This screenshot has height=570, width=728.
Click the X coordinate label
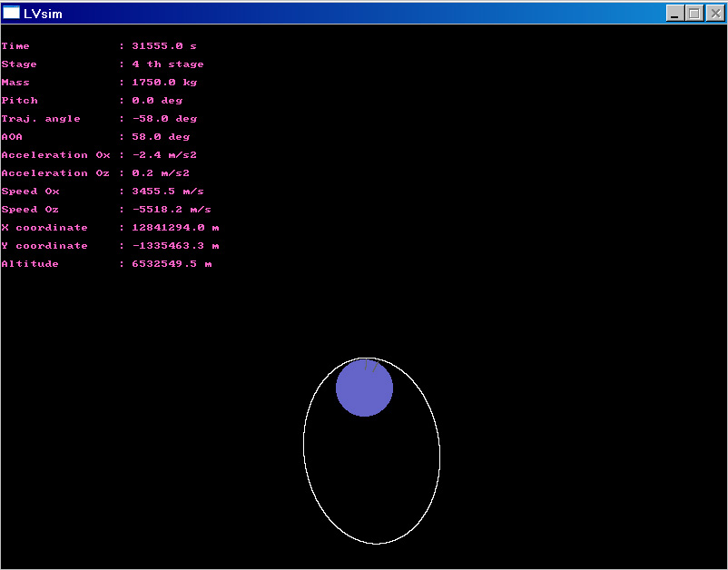tap(44, 228)
